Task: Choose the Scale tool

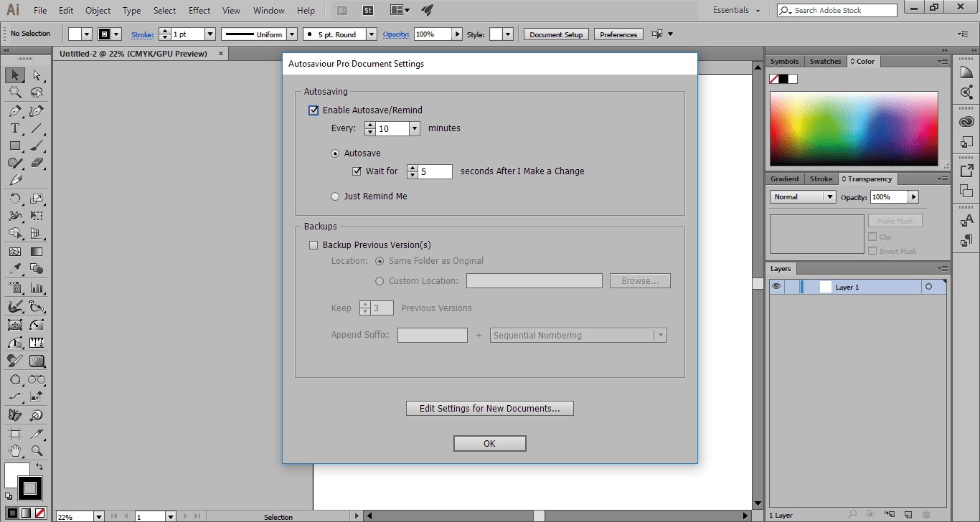Action: pyautogui.click(x=37, y=199)
